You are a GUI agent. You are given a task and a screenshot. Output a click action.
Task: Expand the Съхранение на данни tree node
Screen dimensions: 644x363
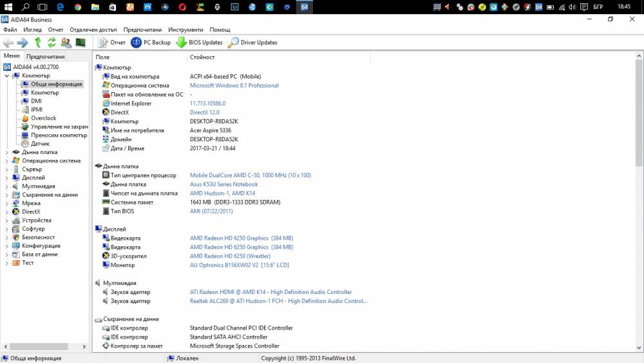6,195
